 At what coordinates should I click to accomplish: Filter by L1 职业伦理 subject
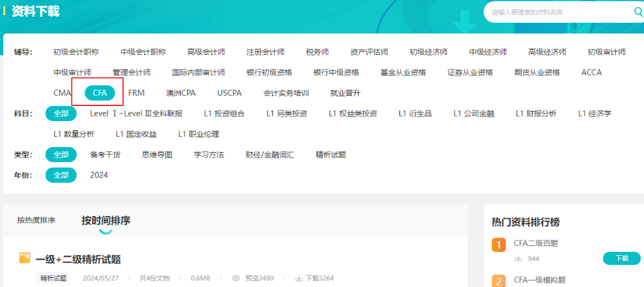click(198, 134)
